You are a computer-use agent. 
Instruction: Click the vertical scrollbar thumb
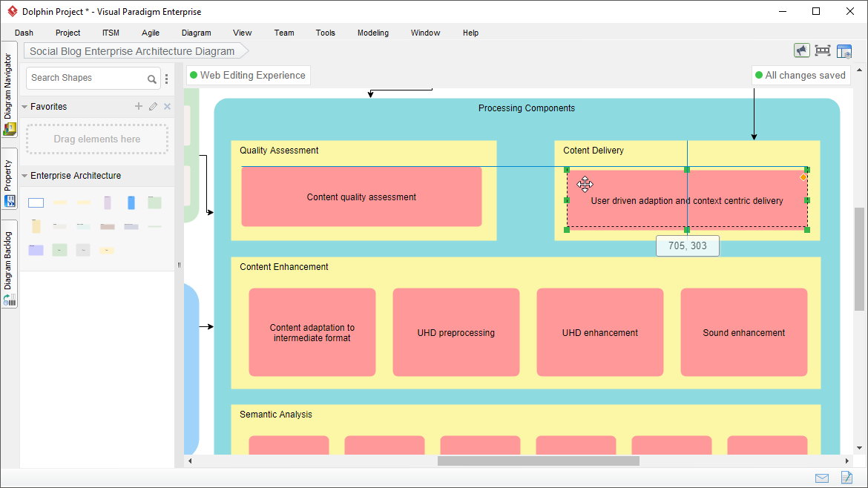pos(859,260)
